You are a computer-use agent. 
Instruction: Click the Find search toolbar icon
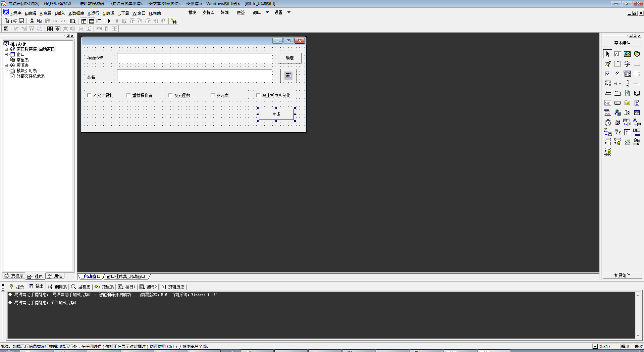(x=73, y=21)
